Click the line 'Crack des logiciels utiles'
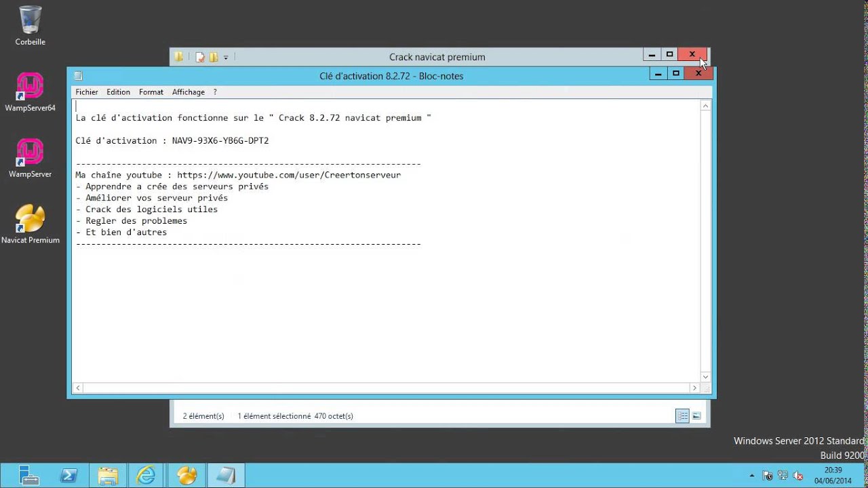This screenshot has width=868, height=488. pyautogui.click(x=146, y=209)
